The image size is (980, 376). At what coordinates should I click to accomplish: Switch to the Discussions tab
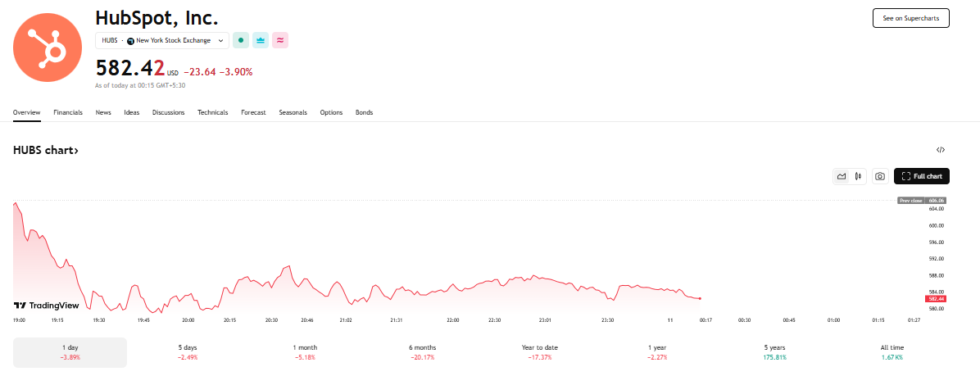(169, 112)
